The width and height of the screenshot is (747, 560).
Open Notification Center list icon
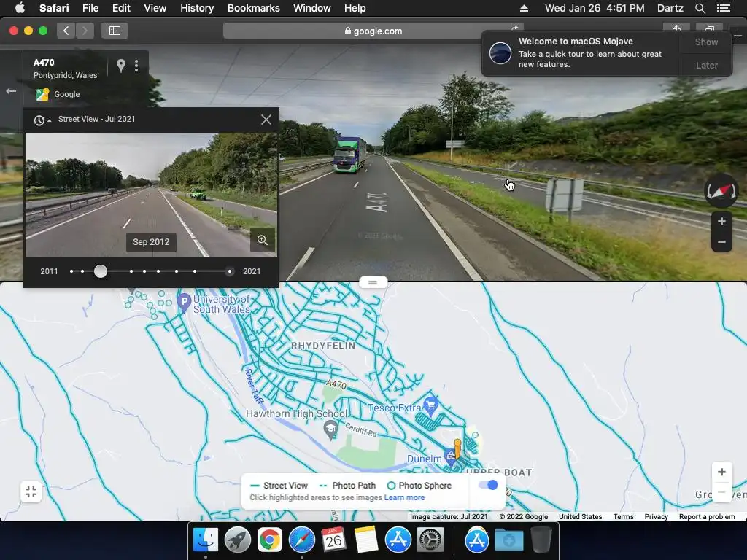pos(723,8)
